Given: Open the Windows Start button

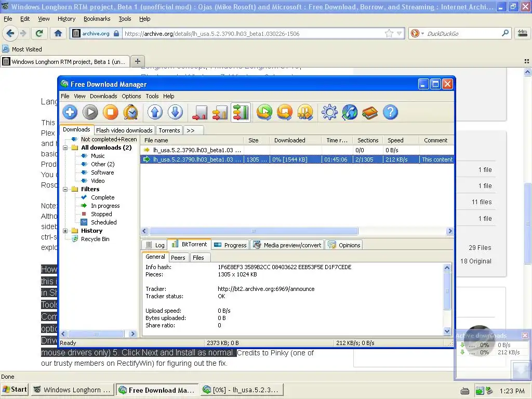Looking at the screenshot, I should tap(15, 390).
